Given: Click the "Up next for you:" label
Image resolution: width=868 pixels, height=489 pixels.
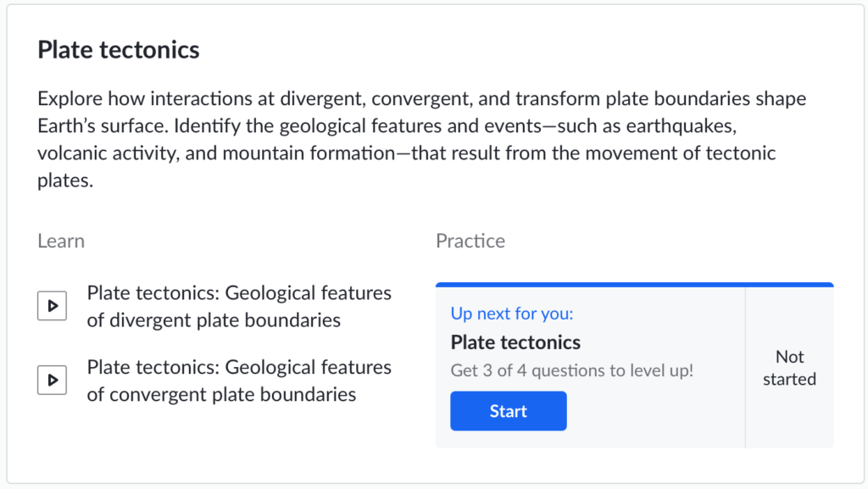Looking at the screenshot, I should [x=512, y=314].
